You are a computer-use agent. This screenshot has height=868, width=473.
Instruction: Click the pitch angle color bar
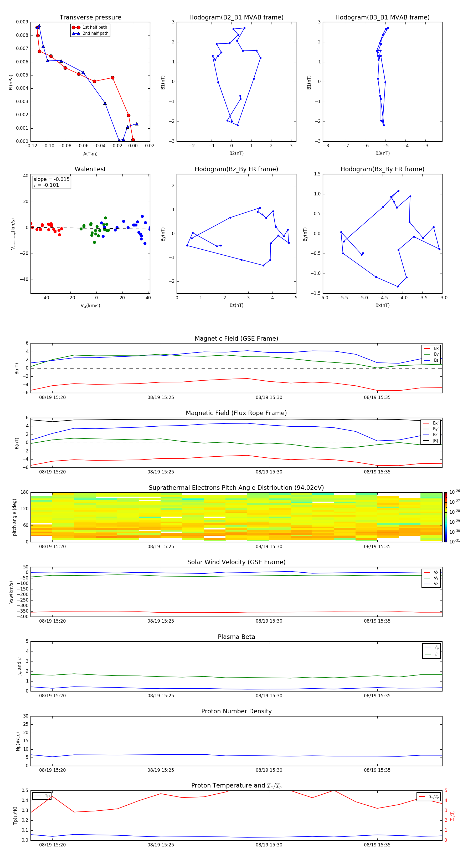tap(446, 517)
